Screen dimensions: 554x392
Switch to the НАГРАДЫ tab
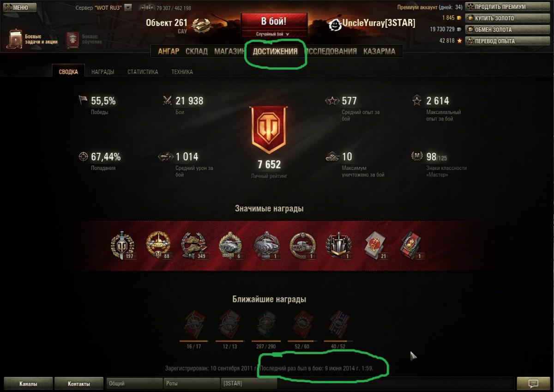103,72
